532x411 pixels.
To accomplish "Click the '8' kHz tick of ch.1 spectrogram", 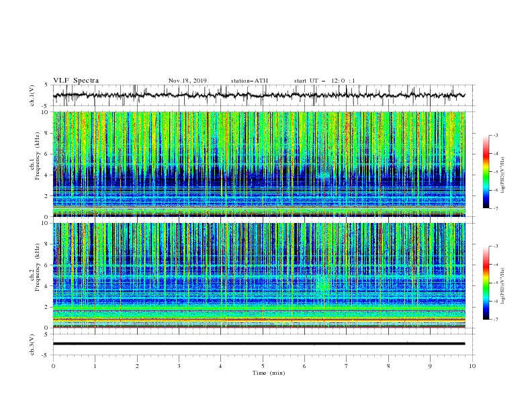I will tap(46, 133).
